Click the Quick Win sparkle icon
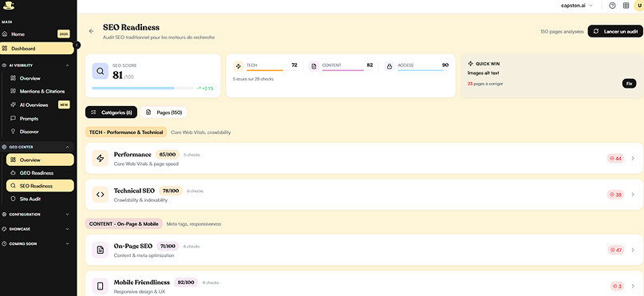This screenshot has width=644, height=296. click(471, 64)
